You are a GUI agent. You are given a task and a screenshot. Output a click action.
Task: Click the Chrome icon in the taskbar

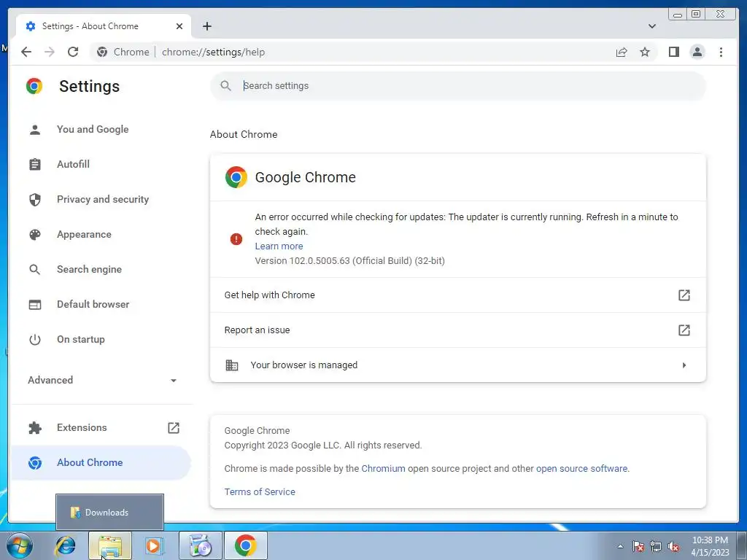click(245, 545)
